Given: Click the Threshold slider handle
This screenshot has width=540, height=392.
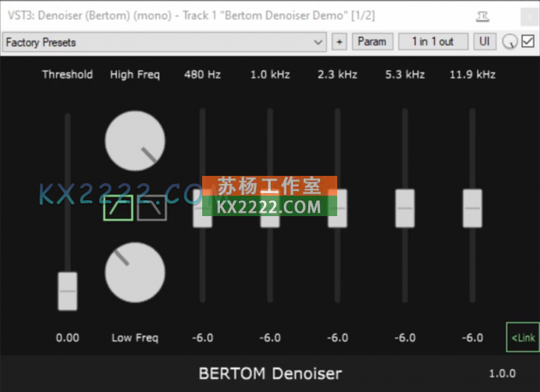Looking at the screenshot, I should click(67, 291).
